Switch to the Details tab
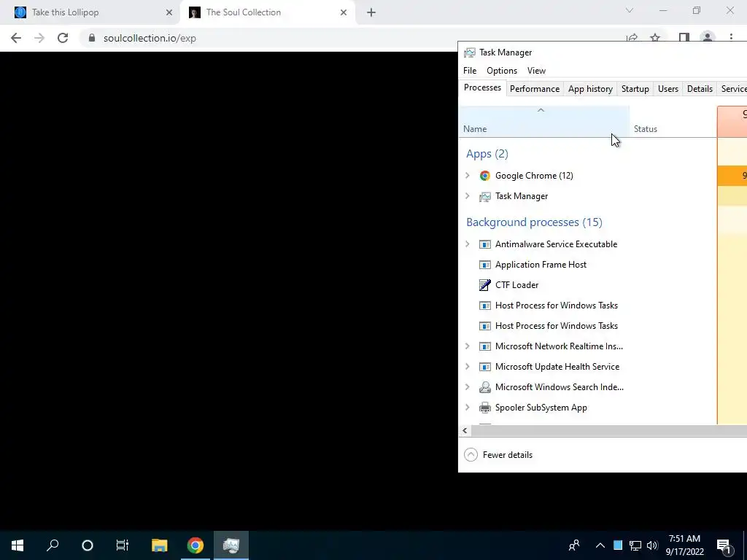This screenshot has width=747, height=560. [x=700, y=88]
